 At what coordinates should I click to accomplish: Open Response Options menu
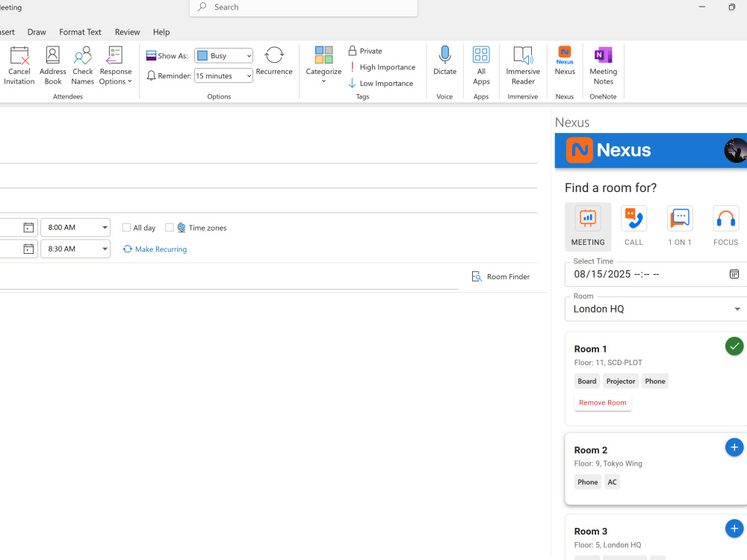tap(115, 66)
